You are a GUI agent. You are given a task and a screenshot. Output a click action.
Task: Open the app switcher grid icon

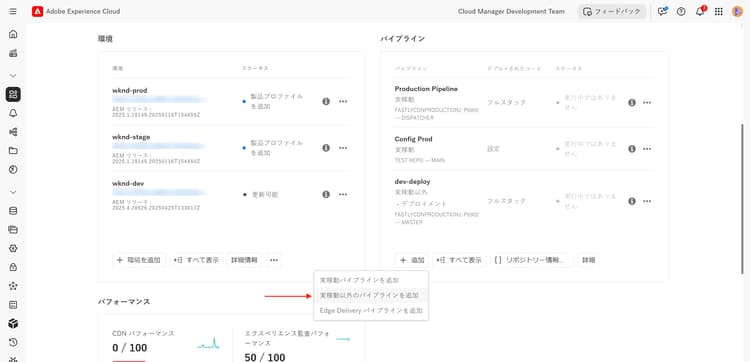718,11
